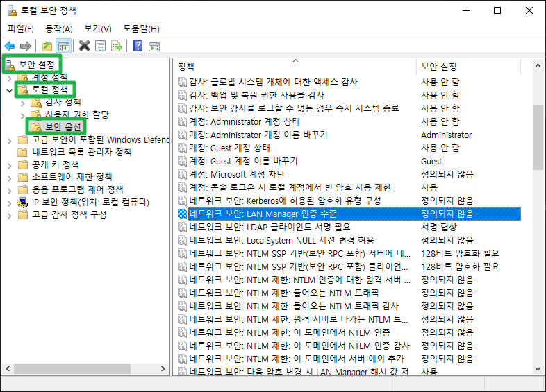Viewport: 546px width, 392px height.
Task: Click the Up one level folder icon
Action: 47,46
